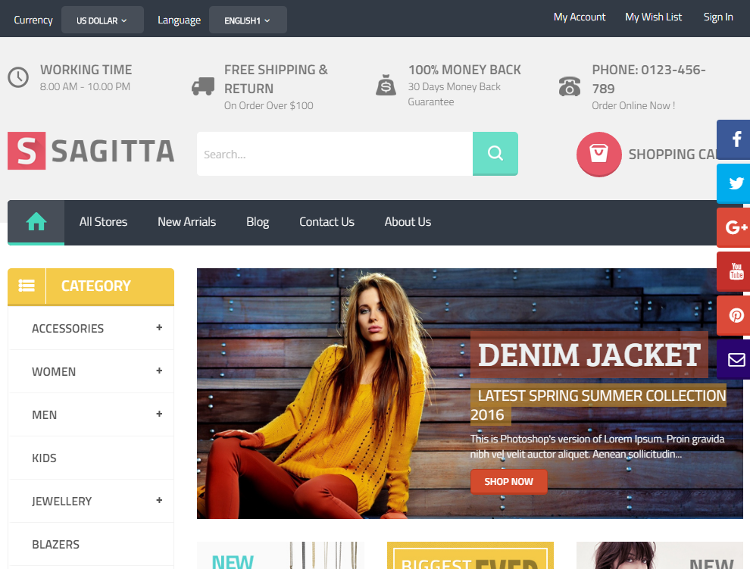Click My Account link
The height and width of the screenshot is (569, 750).
coord(579,17)
